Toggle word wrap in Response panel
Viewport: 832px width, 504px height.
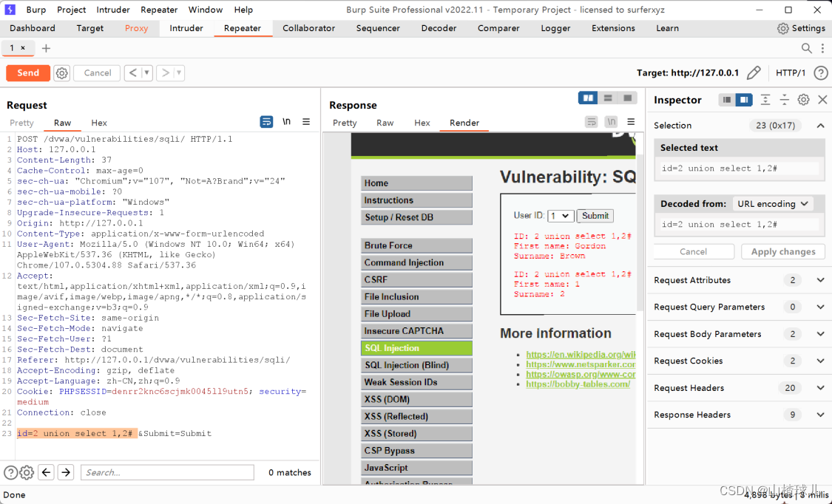[591, 122]
